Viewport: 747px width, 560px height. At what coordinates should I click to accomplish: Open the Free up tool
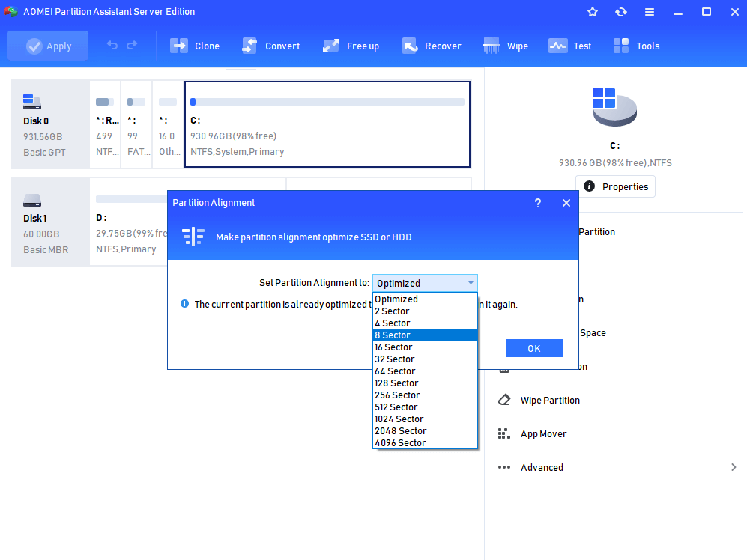[351, 46]
